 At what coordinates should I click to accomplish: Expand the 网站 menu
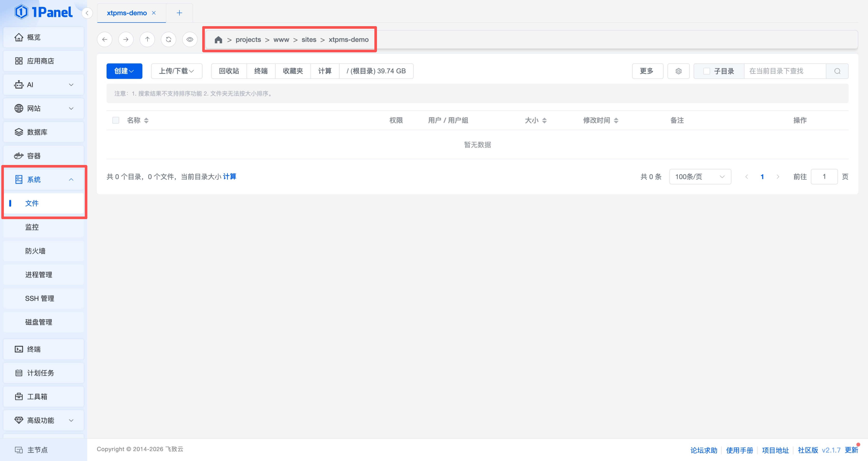(x=44, y=108)
